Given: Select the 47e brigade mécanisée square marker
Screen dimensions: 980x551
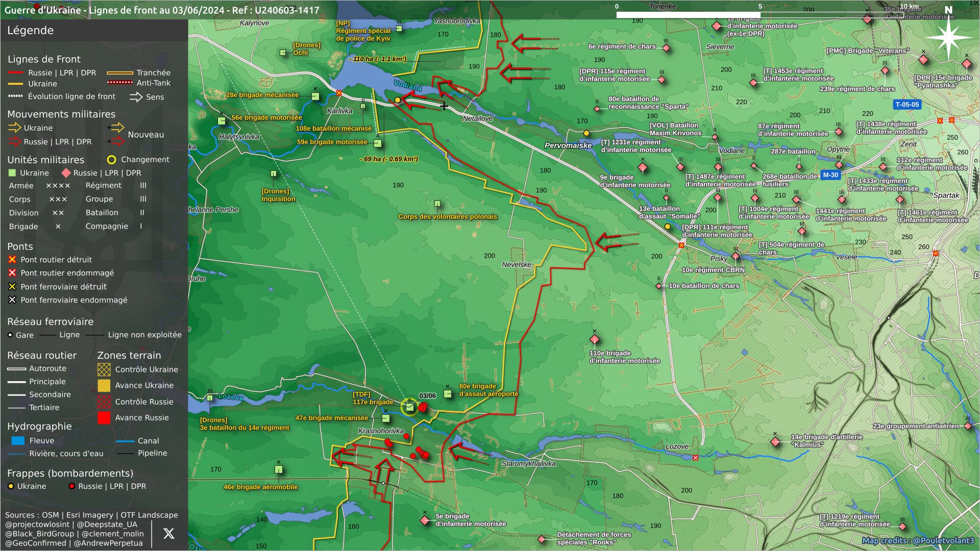Looking at the screenshot, I should coord(386,418).
